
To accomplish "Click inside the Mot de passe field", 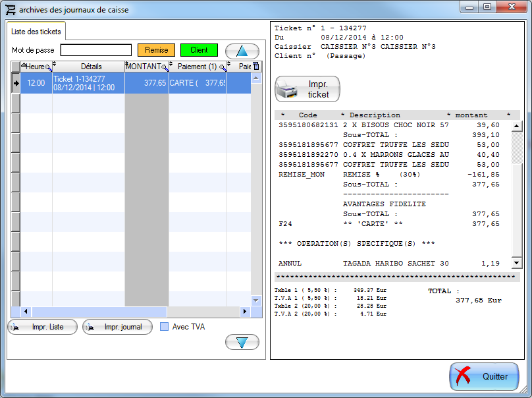I will point(97,49).
